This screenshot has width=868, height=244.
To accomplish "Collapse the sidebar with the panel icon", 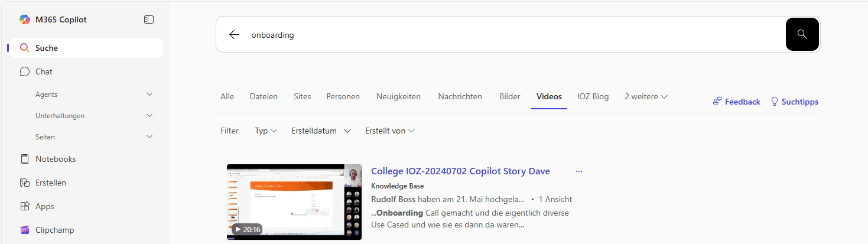I will (x=149, y=19).
